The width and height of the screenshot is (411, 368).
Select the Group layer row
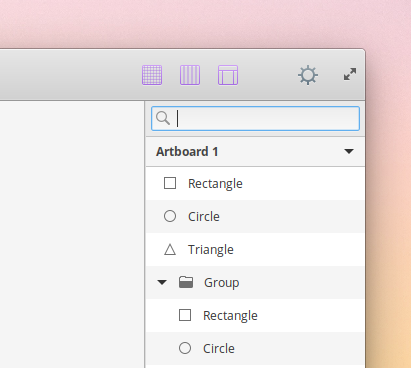click(x=255, y=282)
